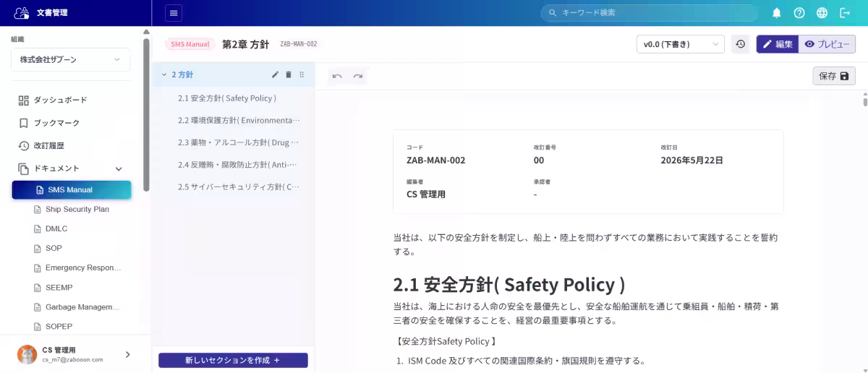
Task: Click the bookmark icon in sidebar
Action: coord(24,123)
